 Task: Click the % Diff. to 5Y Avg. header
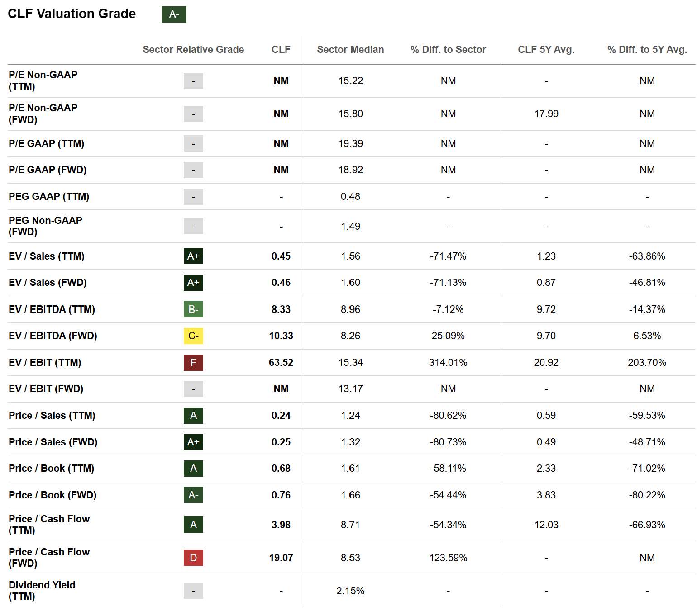647,50
